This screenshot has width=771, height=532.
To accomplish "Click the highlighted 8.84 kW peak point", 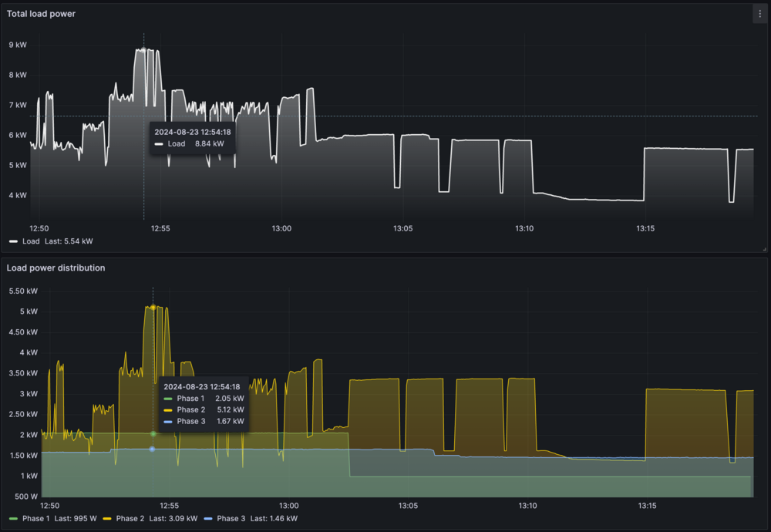I will (143, 49).
